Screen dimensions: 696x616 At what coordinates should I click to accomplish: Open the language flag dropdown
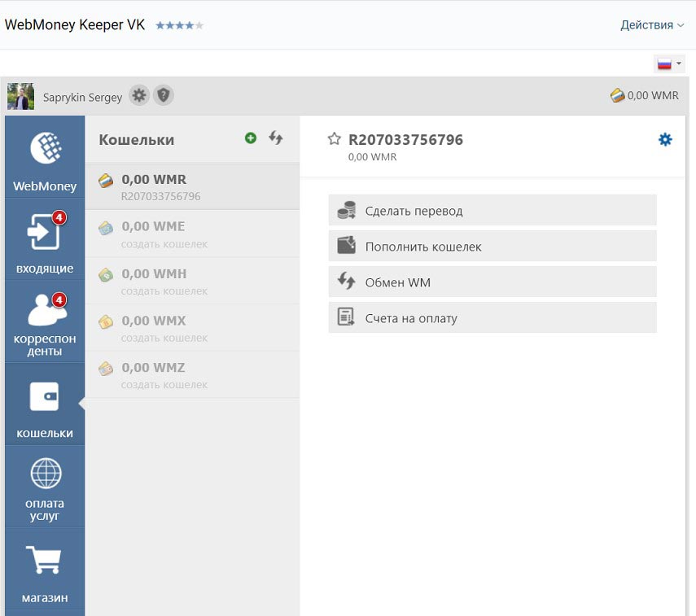pos(669,64)
